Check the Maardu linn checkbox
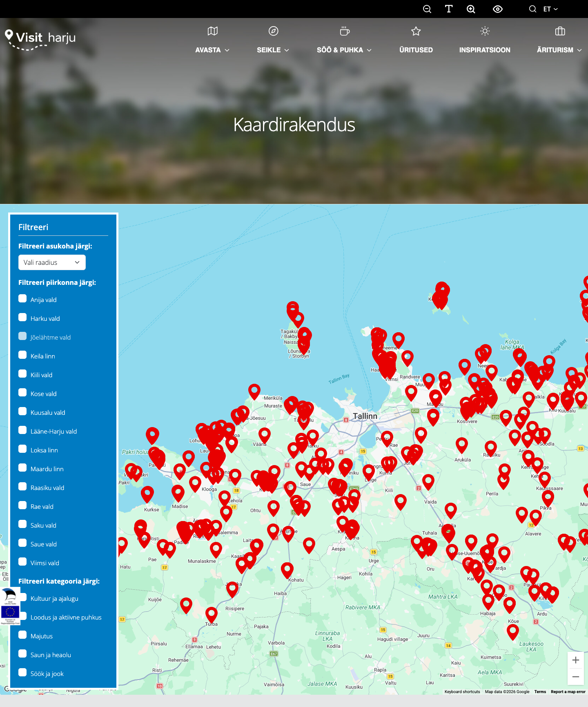Screen dimensions: 588x707 (x=22, y=468)
